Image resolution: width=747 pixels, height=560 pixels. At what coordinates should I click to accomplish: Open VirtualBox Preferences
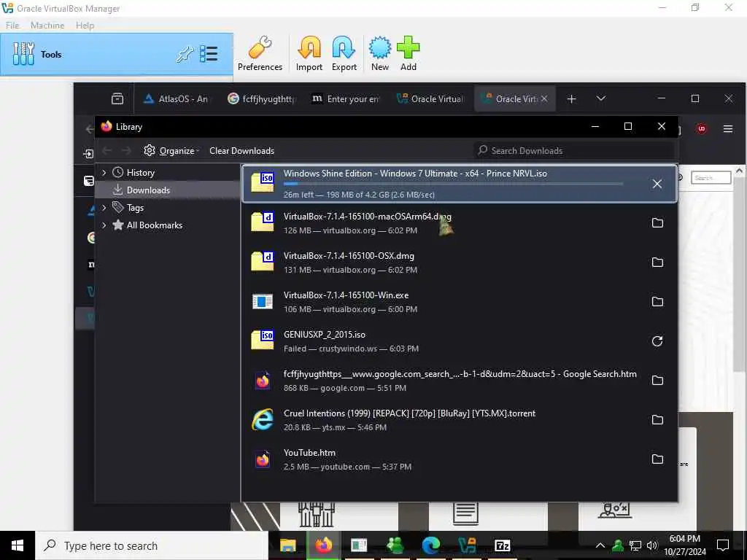260,53
